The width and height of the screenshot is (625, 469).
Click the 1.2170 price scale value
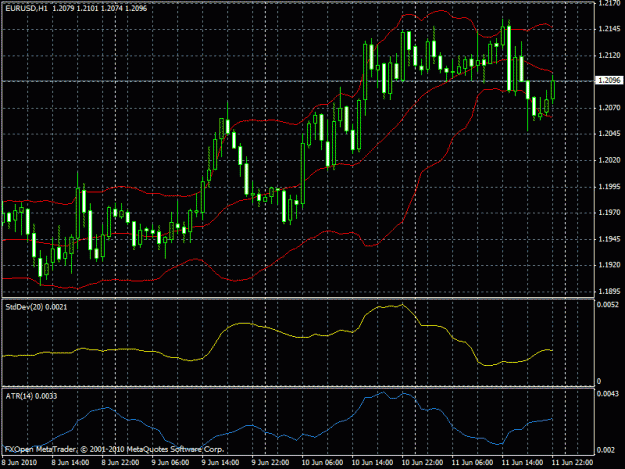pyautogui.click(x=609, y=3)
